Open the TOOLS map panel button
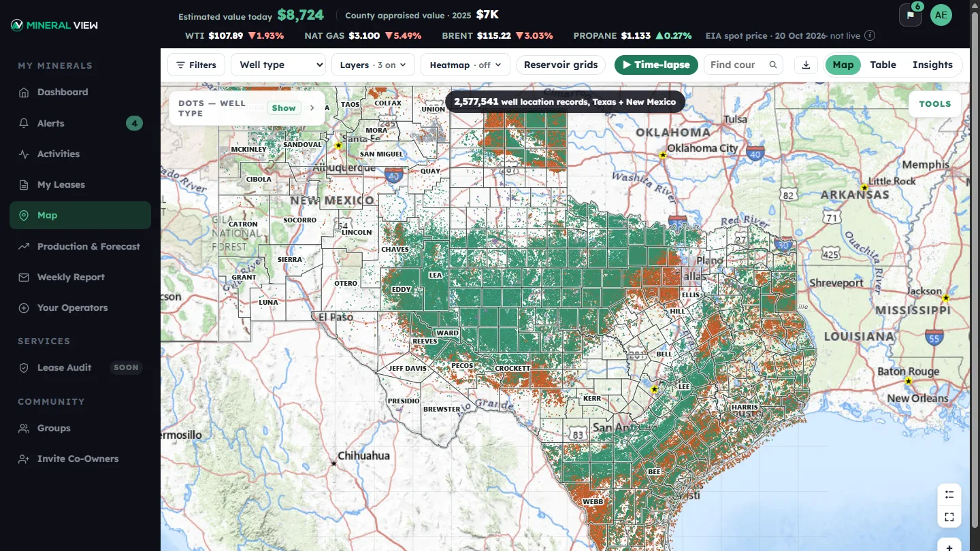Screen dimensions: 980x551 coord(935,104)
